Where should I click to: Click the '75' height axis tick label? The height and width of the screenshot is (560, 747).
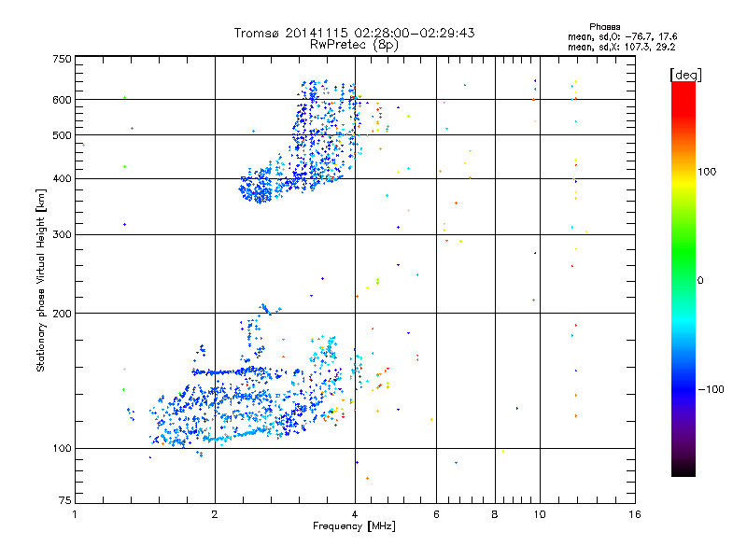click(x=65, y=500)
